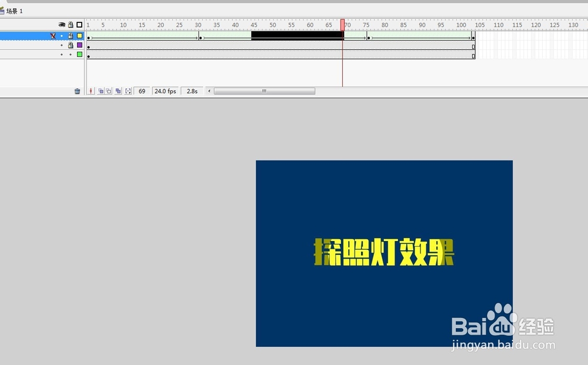Viewport: 588px width, 365px height.
Task: Unlock the purple layer
Action: point(71,45)
